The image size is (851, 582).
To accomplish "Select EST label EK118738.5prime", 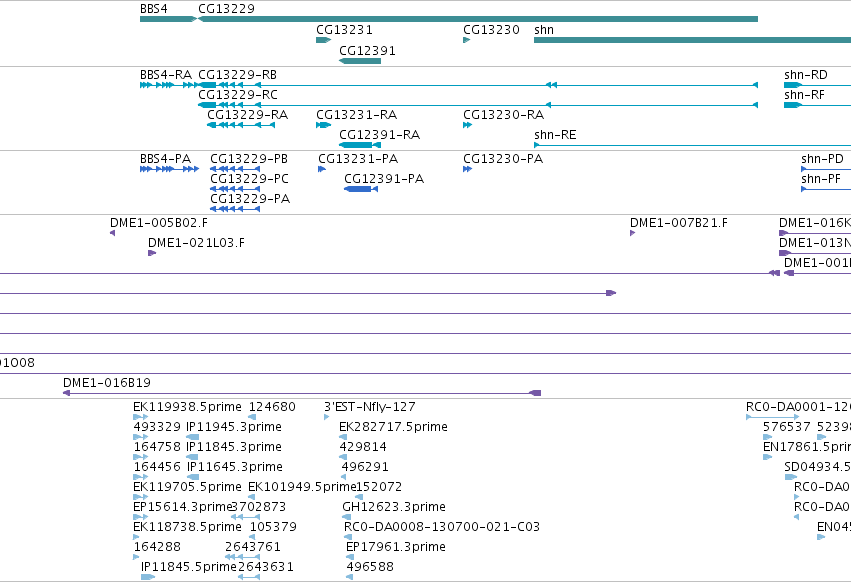I will [187, 528].
